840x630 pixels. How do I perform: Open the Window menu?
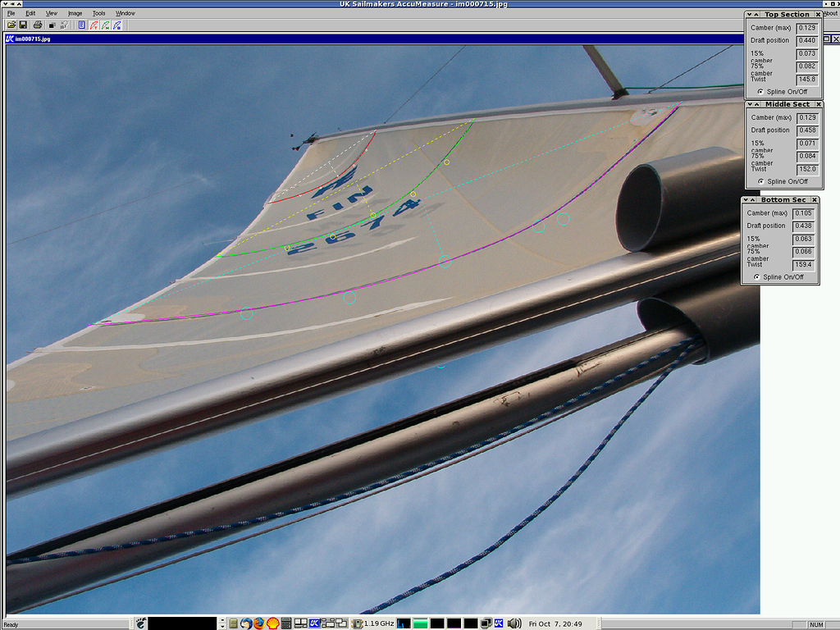click(126, 13)
